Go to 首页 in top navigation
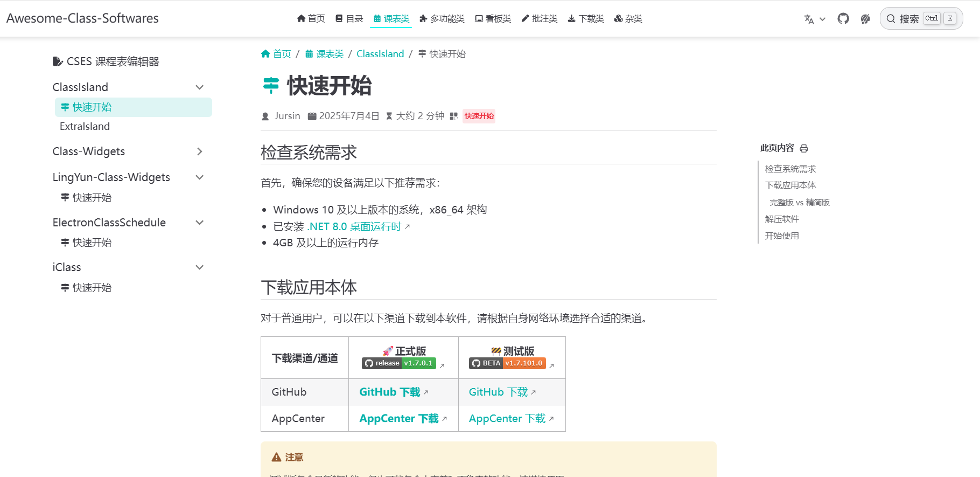 [x=311, y=18]
